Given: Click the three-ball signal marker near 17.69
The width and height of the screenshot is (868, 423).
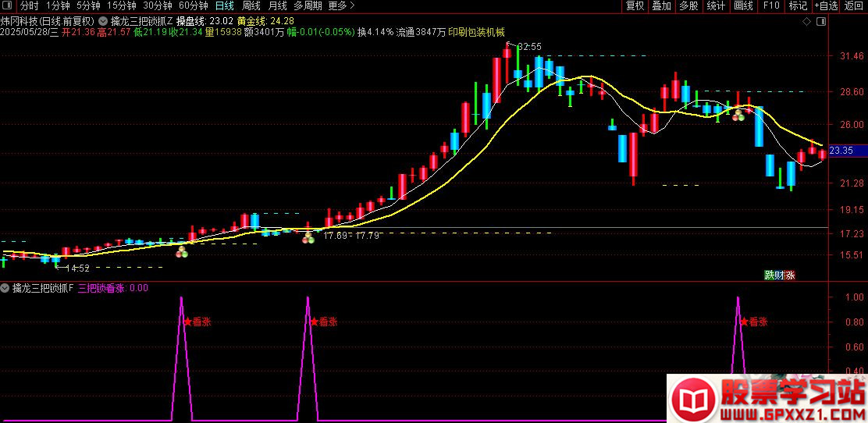Looking at the screenshot, I should point(309,237).
